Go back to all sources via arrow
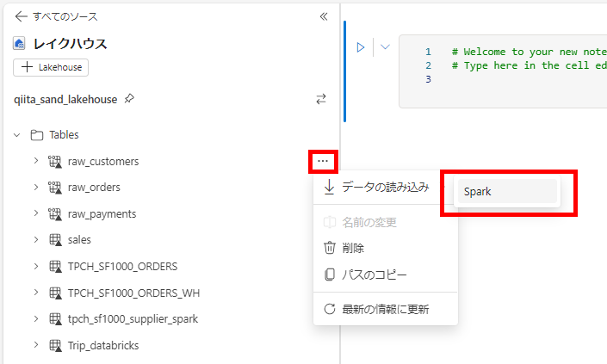607x364 pixels. click(21, 16)
